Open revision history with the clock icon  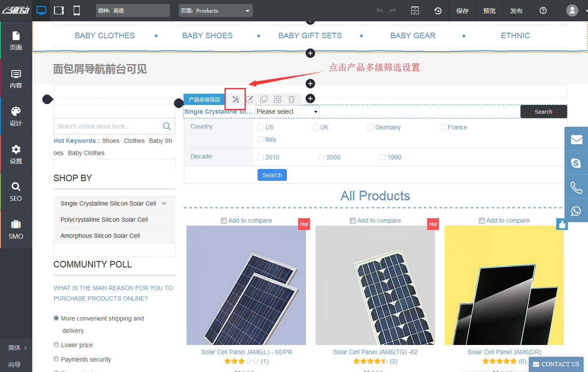point(438,10)
